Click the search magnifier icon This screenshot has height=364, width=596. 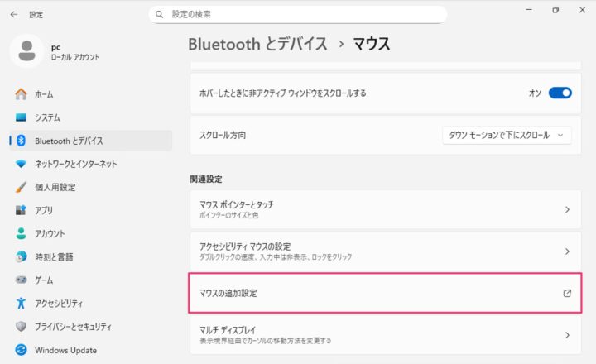tap(157, 14)
